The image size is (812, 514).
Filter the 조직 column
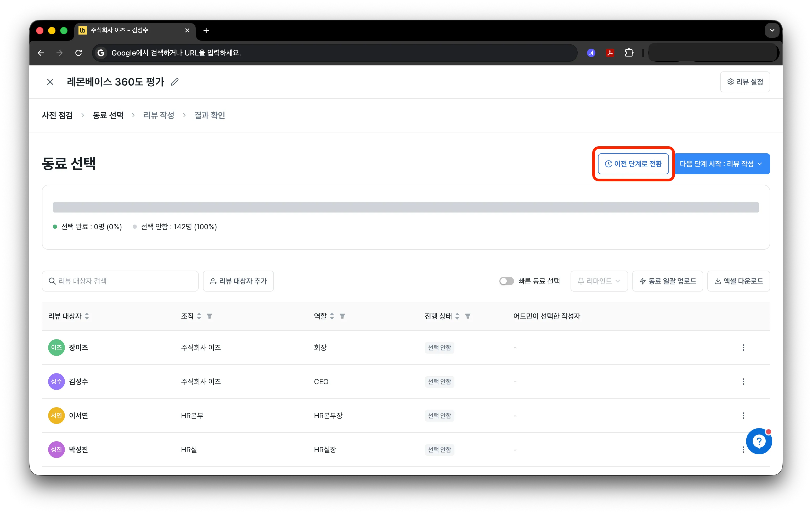tap(209, 316)
